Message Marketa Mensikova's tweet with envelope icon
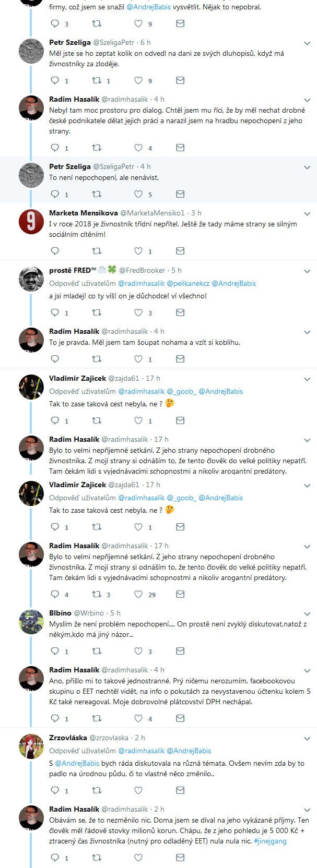317x868 pixels. pos(180,251)
